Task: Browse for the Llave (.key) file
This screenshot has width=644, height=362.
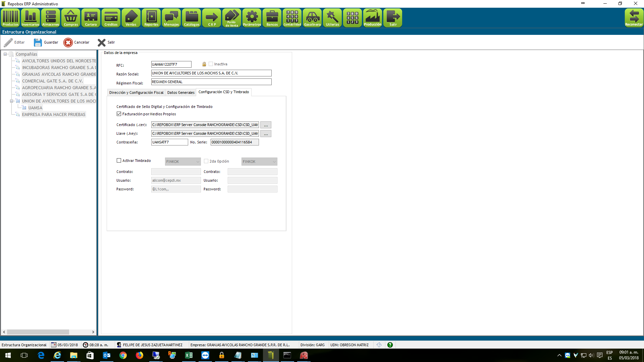Action: pos(266,134)
